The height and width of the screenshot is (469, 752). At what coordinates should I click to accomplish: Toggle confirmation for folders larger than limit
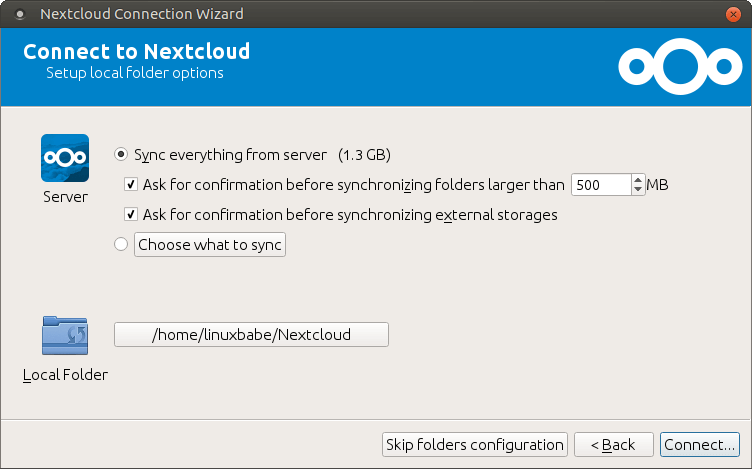point(131,184)
